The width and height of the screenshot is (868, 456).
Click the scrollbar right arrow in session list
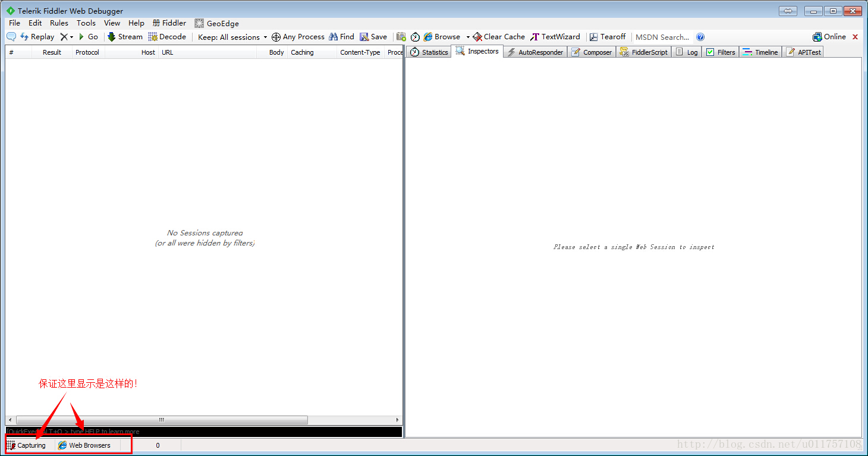click(x=398, y=420)
